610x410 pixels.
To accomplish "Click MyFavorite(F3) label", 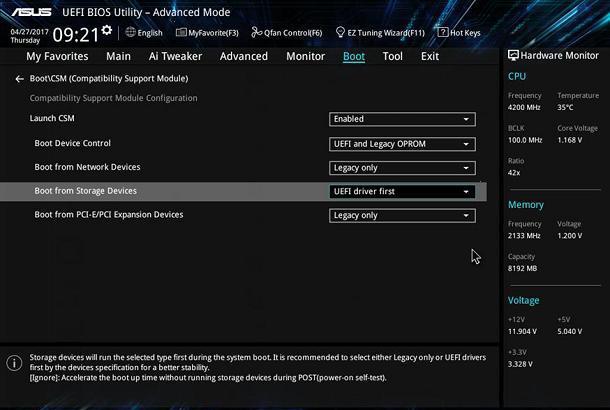I will coord(213,33).
